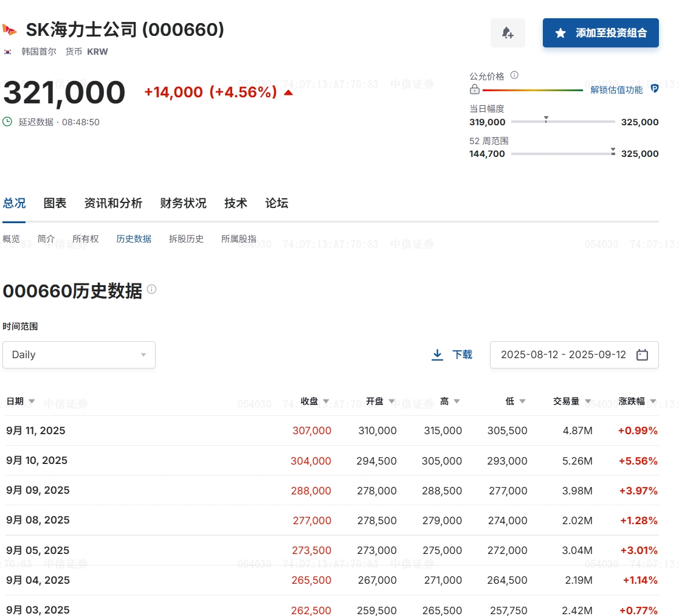This screenshot has height=616, width=679.
Task: Open the 财务状况 tab
Action: pos(183,203)
